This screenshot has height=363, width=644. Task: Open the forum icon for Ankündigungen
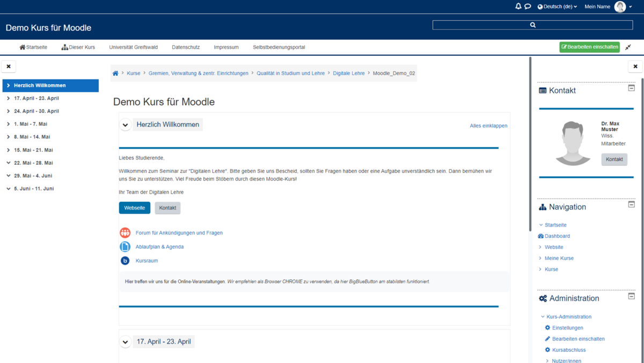click(x=125, y=233)
